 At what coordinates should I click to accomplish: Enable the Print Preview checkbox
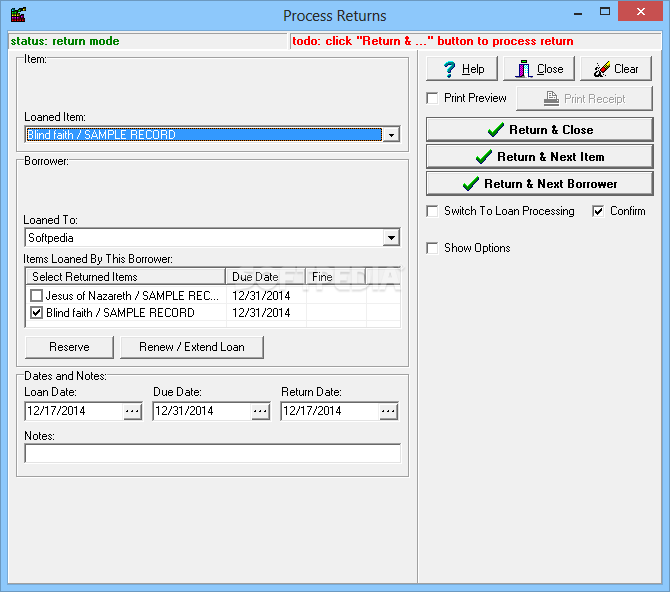432,98
